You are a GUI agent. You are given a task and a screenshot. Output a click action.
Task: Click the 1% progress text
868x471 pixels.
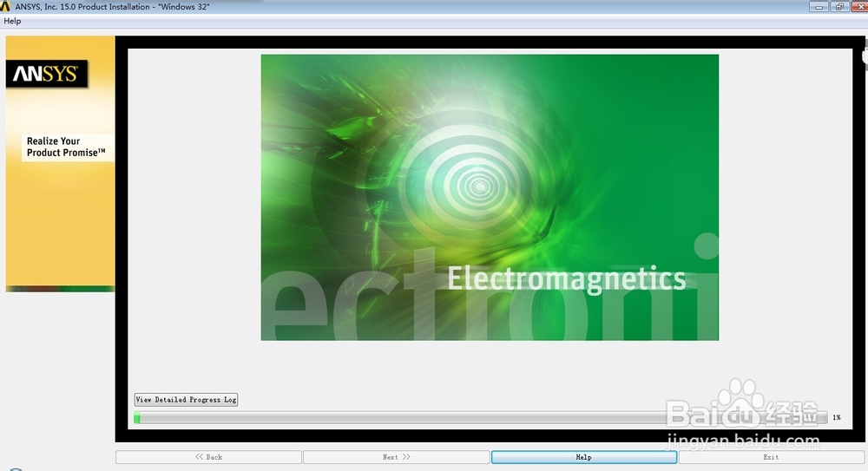coord(837,417)
